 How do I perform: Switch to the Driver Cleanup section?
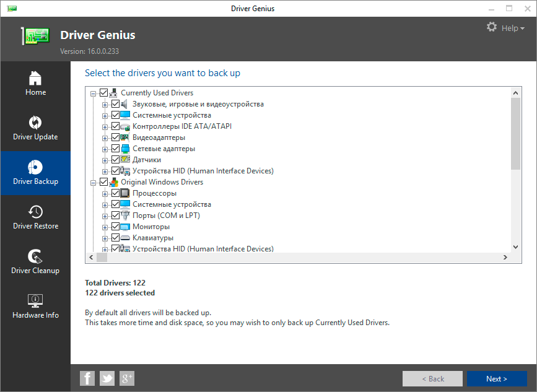35,262
